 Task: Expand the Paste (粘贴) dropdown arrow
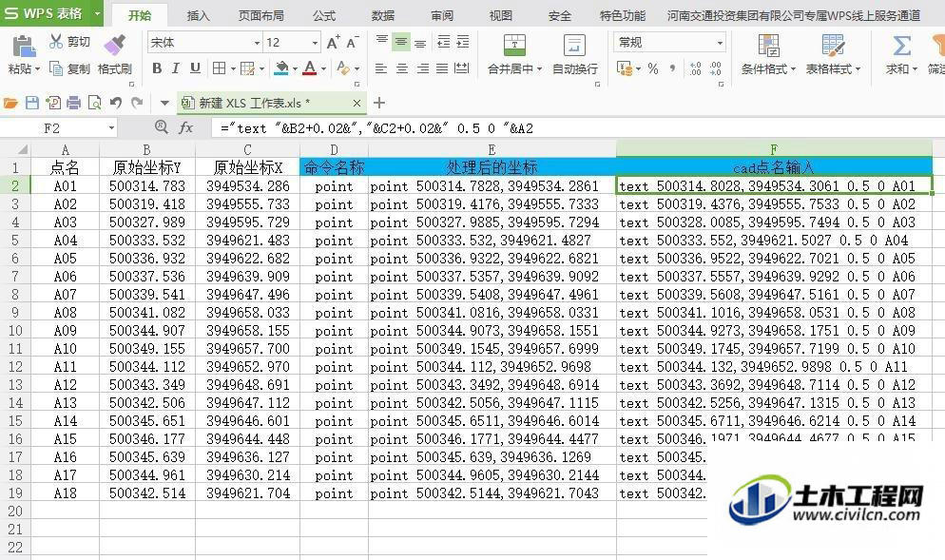pyautogui.click(x=37, y=69)
